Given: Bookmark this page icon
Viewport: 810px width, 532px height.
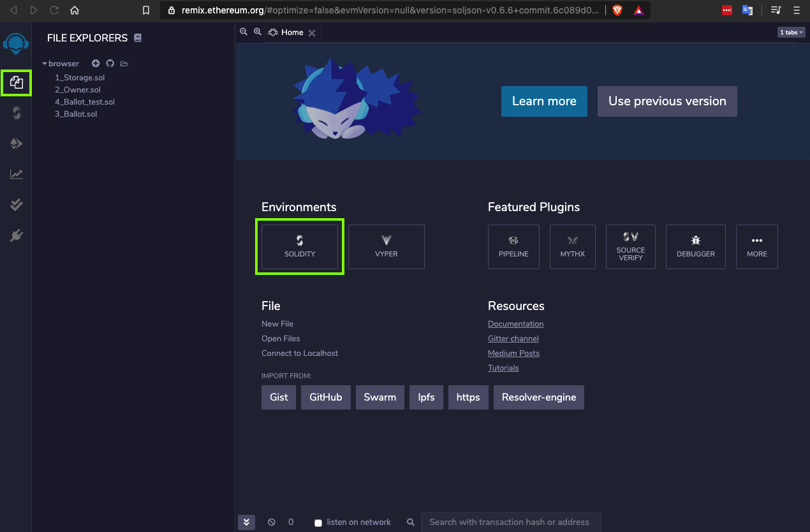Looking at the screenshot, I should click(146, 10).
